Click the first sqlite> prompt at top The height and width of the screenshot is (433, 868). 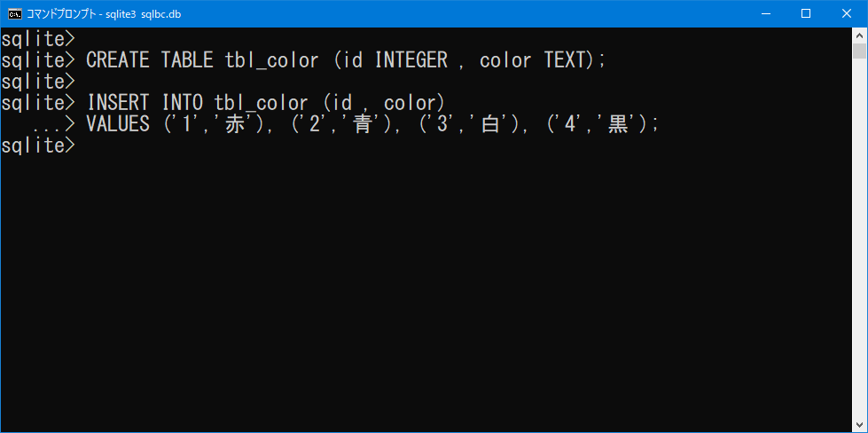[x=37, y=39]
